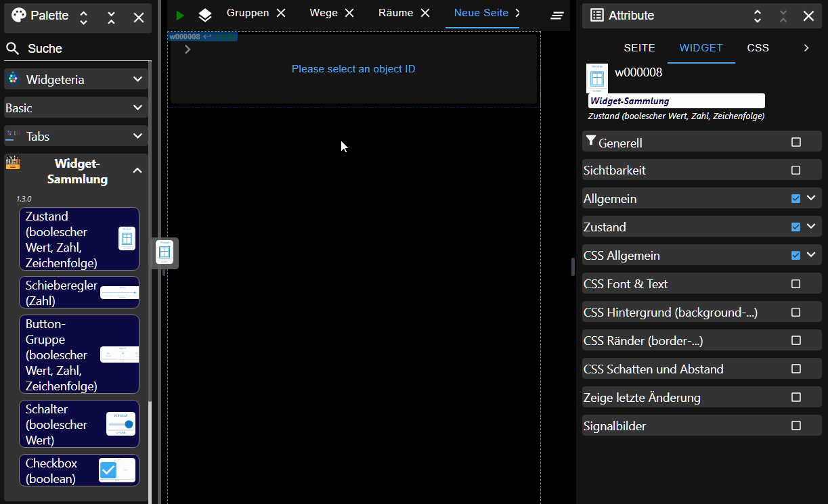Click the Attribute panel resize handle
Viewport: 828px width, 504px height.
573,267
